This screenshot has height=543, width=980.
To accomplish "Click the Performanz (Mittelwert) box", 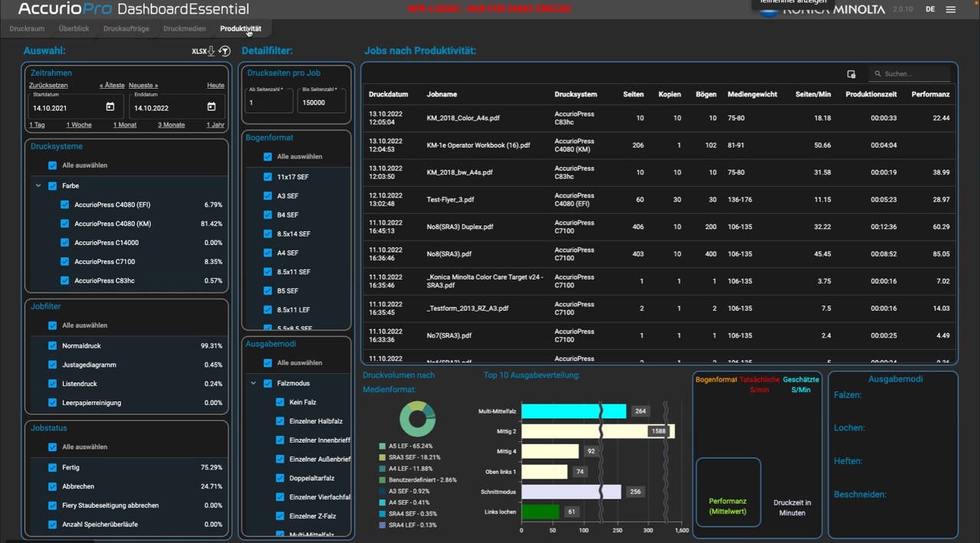I will click(728, 492).
